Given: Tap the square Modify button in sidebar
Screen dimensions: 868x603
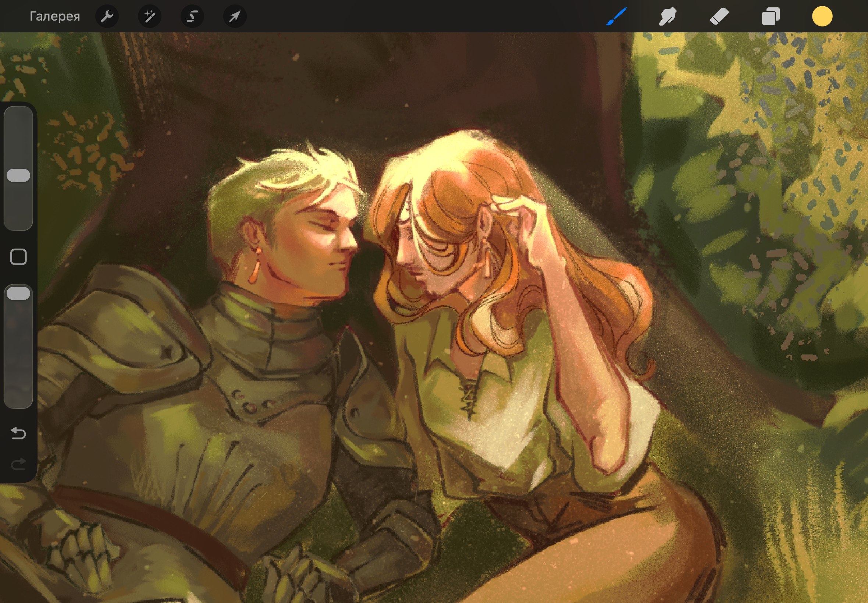Looking at the screenshot, I should pos(18,257).
